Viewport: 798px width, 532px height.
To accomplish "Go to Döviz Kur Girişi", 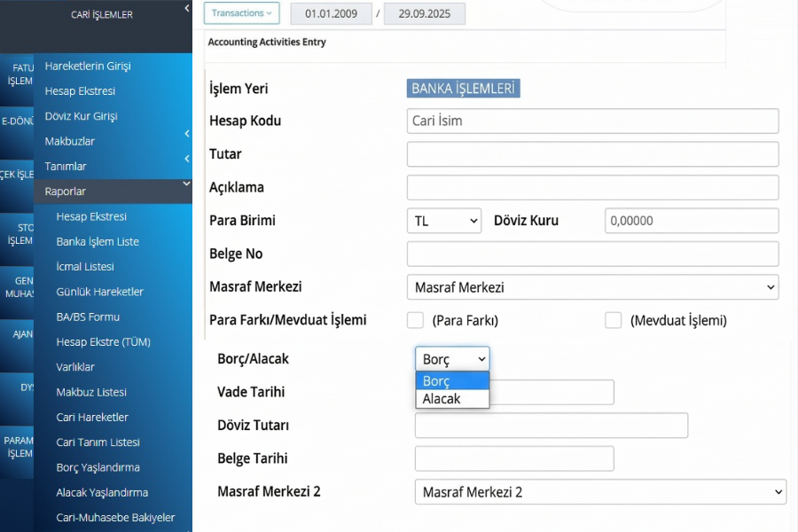I will 81,116.
